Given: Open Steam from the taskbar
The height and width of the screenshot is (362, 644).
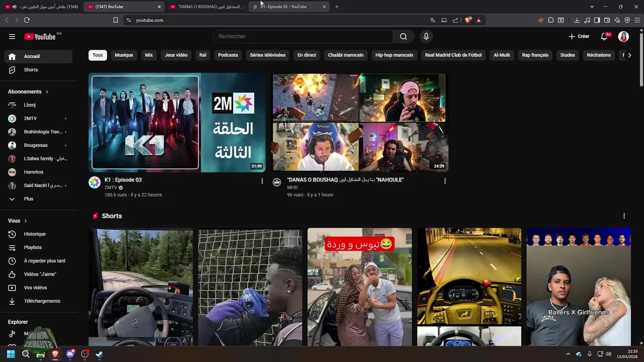Looking at the screenshot, I should (100, 354).
